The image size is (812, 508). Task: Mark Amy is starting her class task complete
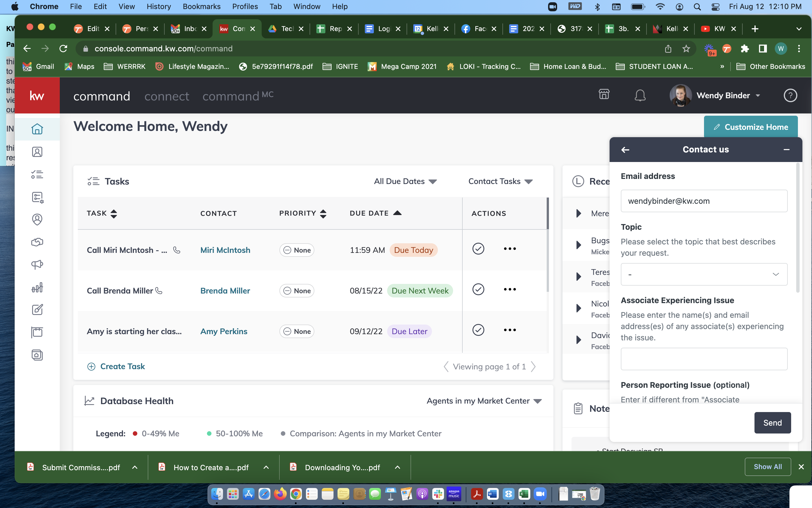pyautogui.click(x=478, y=330)
